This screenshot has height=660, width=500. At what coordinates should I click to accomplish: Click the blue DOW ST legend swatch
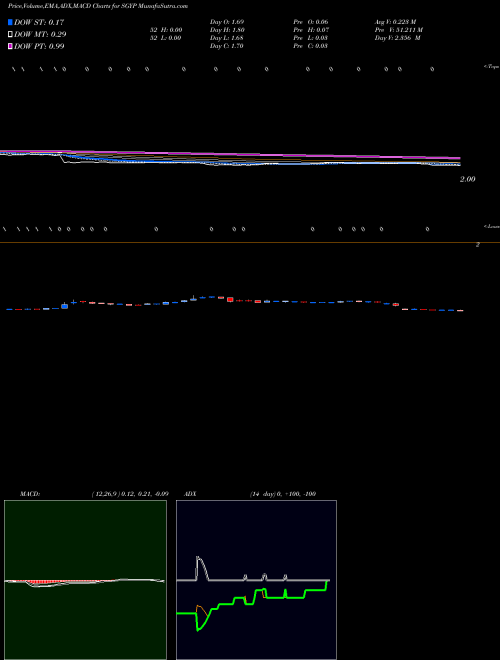[x=10, y=22]
